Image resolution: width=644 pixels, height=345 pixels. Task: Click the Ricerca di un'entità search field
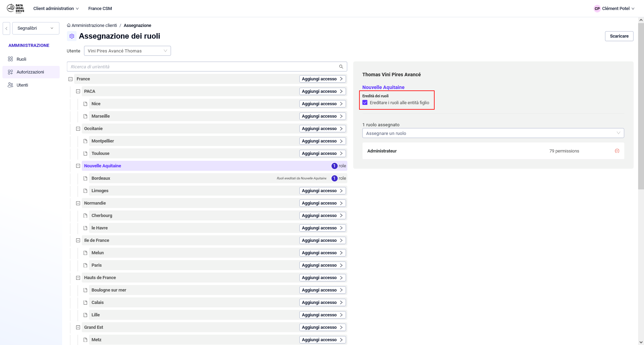[x=207, y=67]
